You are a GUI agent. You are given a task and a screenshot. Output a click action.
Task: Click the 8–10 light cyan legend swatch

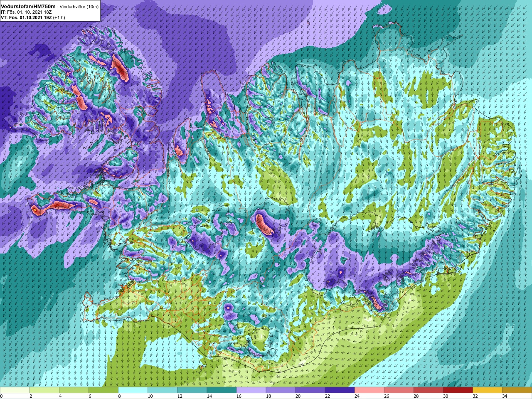coord(133,390)
